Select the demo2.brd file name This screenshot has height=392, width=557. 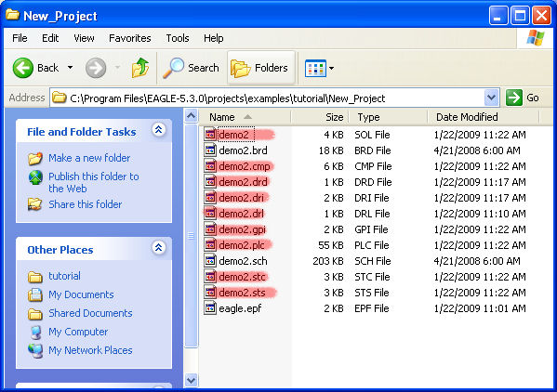243,150
